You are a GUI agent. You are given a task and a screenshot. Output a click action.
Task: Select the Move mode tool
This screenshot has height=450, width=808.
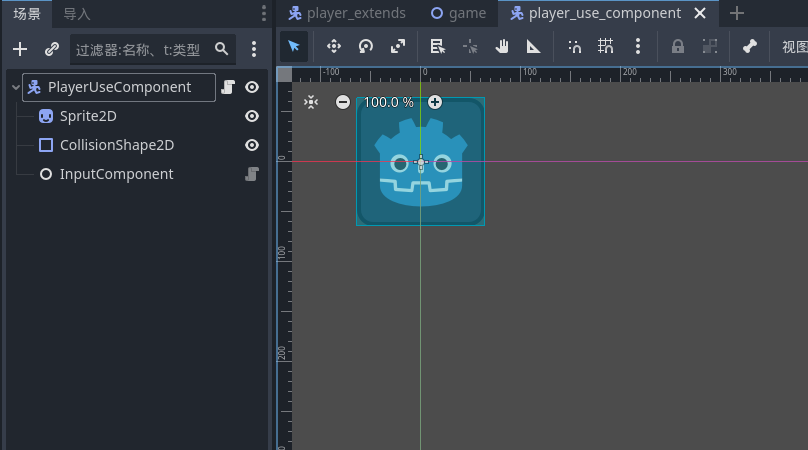[334, 46]
